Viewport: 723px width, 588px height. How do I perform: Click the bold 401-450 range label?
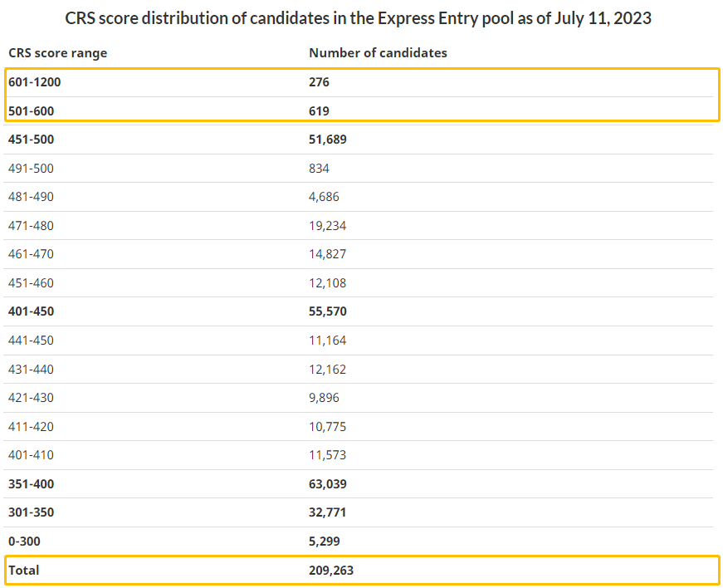click(x=32, y=311)
